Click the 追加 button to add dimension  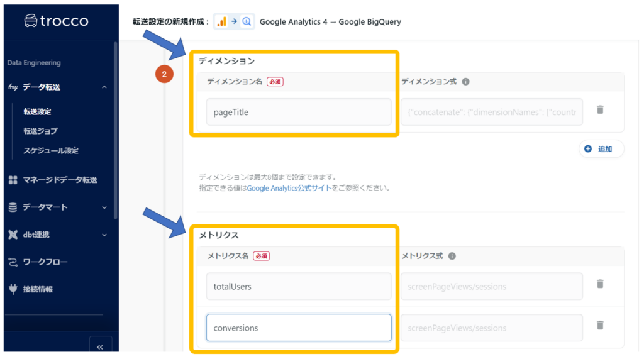[x=601, y=149]
